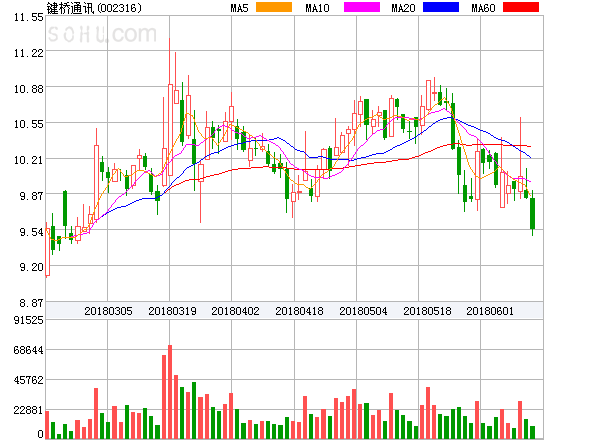The image size is (600, 440).
Task: Click the 9.87 price axis label
Action: coord(31,196)
